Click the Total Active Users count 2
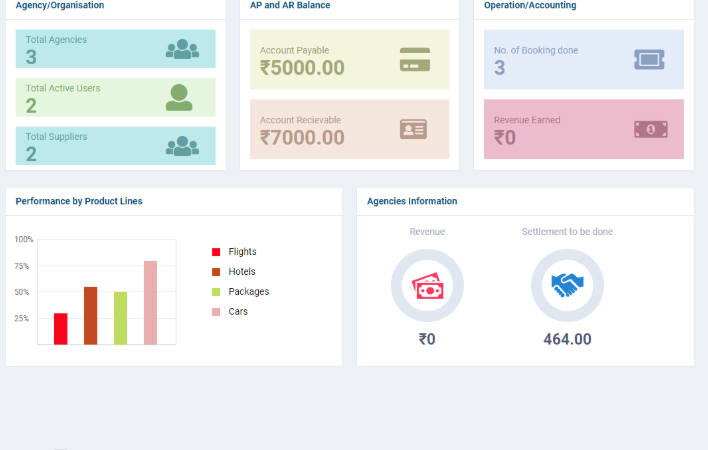Viewport: 708px width, 450px height. click(31, 106)
